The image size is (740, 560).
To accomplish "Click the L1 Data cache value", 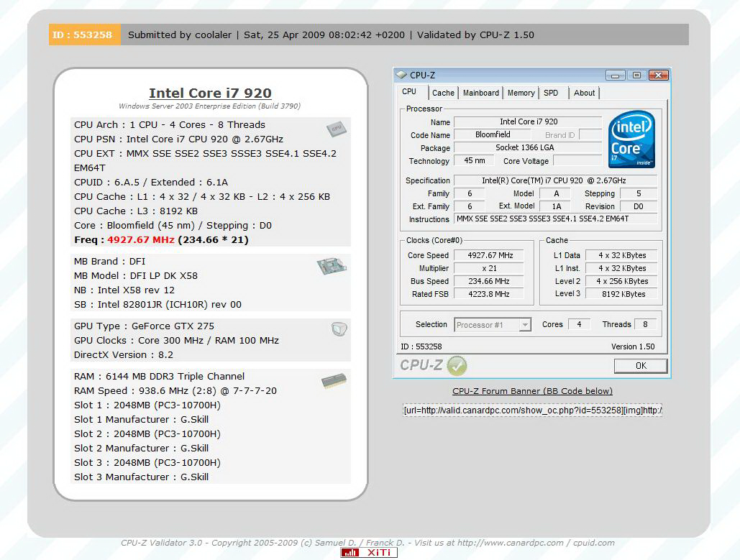I will [x=622, y=255].
